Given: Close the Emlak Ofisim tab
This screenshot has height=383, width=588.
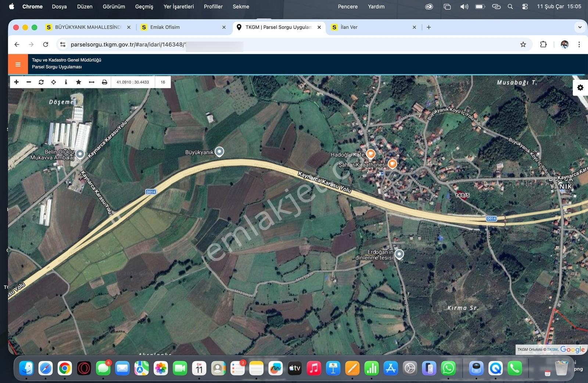Looking at the screenshot, I should point(224,27).
